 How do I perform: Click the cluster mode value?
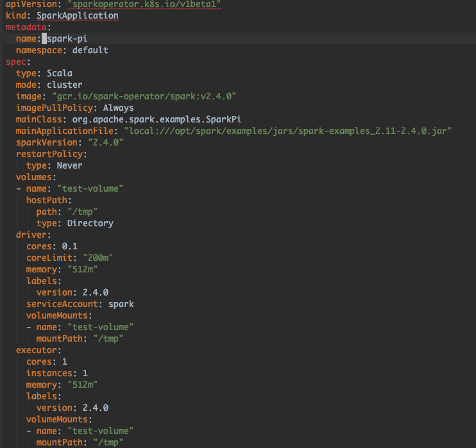click(x=64, y=85)
